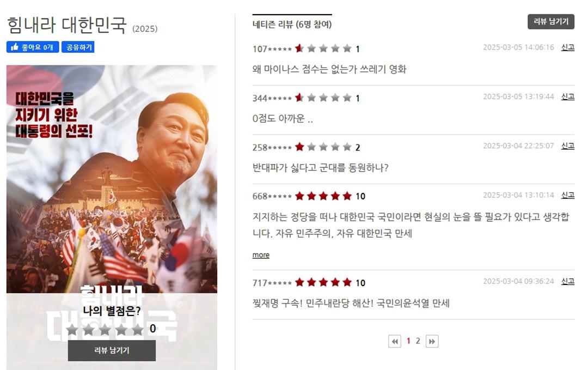The width and height of the screenshot is (588, 370).
Task: Go to previous page double-arrow icon
Action: [x=395, y=342]
